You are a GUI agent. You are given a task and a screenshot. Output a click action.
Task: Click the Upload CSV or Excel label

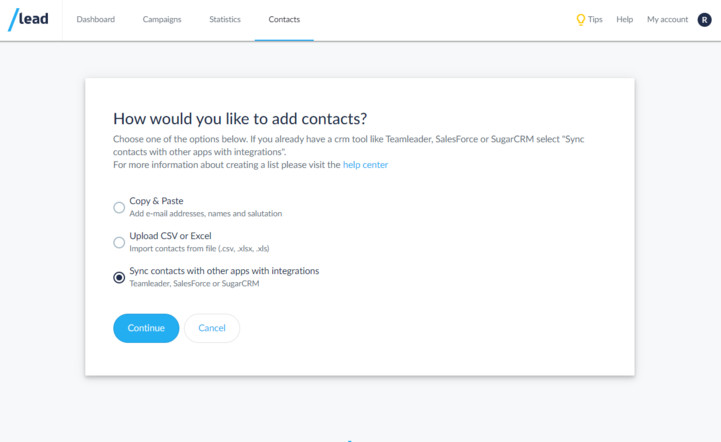tap(170, 236)
